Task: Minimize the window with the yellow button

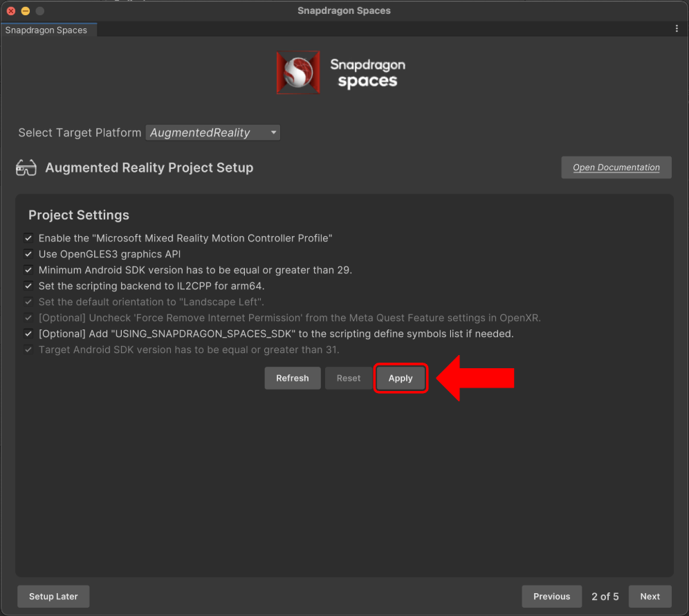Action: click(x=26, y=11)
